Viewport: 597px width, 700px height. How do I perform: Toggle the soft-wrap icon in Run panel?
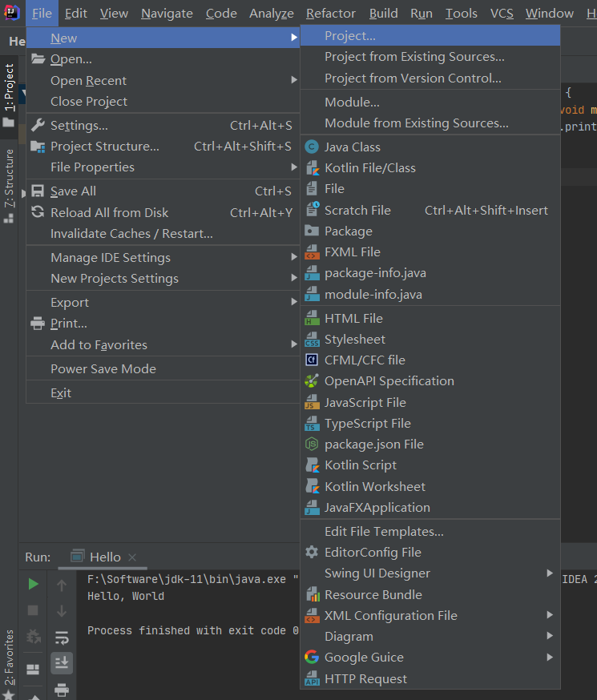pos(62,638)
